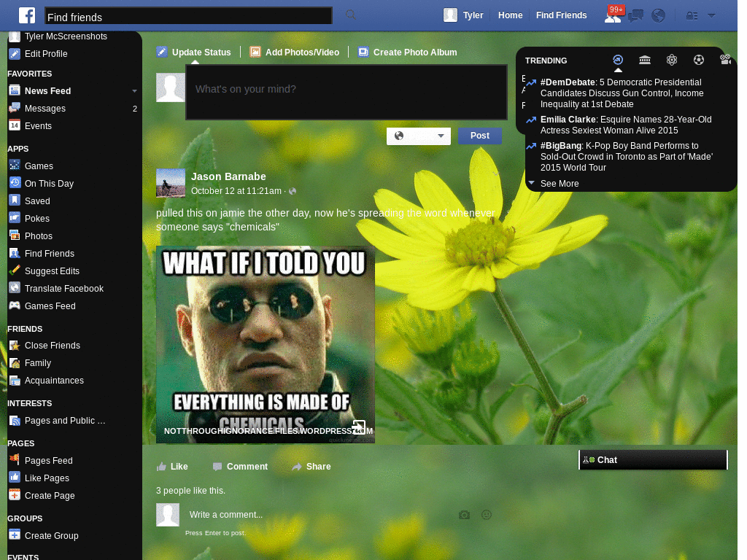Click the Close Friends star icon
Image resolution: width=747 pixels, height=560 pixels.
tap(15, 345)
